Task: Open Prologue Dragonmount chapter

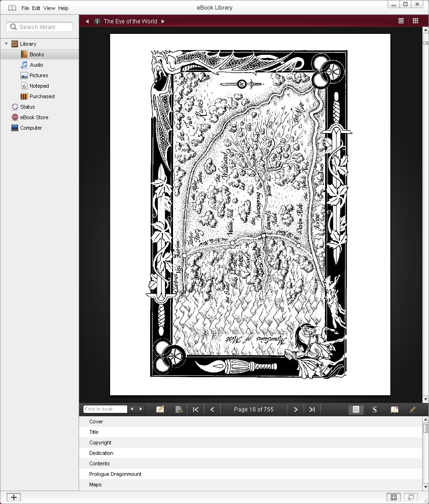Action: [251, 474]
